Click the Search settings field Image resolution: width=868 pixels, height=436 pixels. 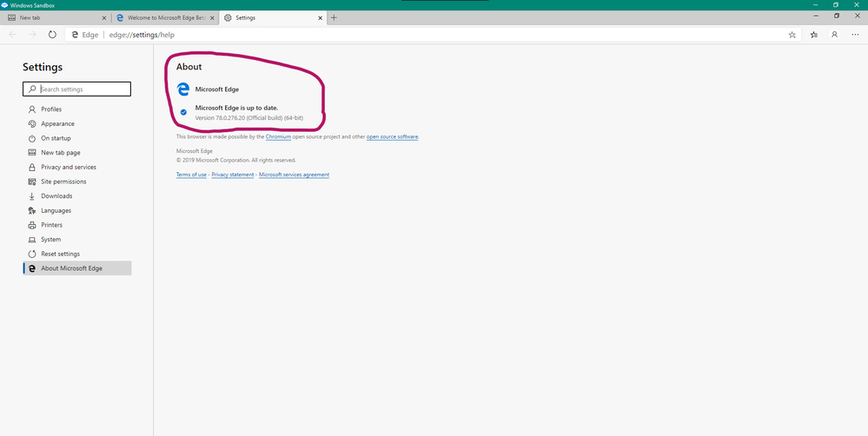pyautogui.click(x=77, y=89)
